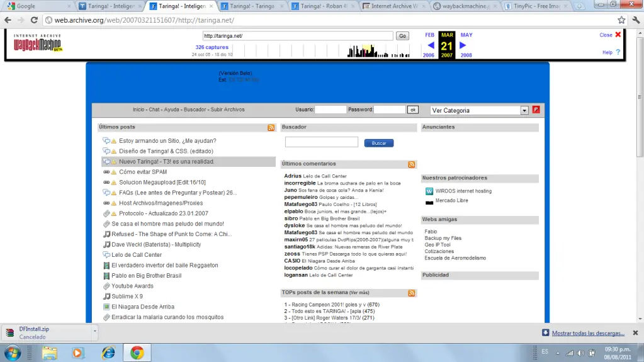Select the MAY 2008 capture link

coord(466,45)
